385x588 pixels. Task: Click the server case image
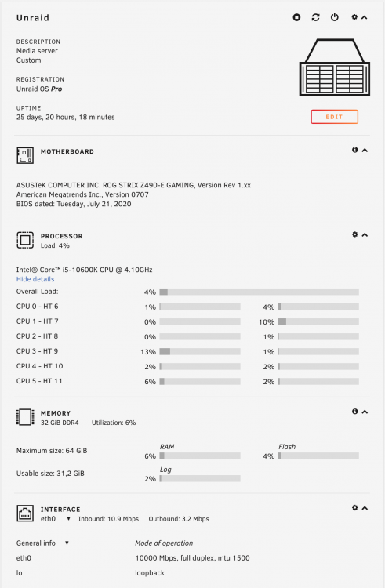pyautogui.click(x=334, y=67)
